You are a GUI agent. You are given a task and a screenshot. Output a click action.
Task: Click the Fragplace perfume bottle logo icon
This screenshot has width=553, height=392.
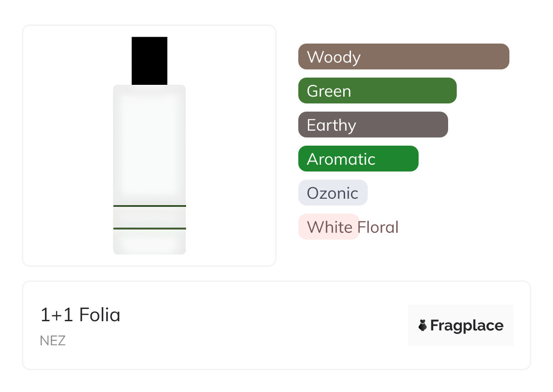coord(423,325)
